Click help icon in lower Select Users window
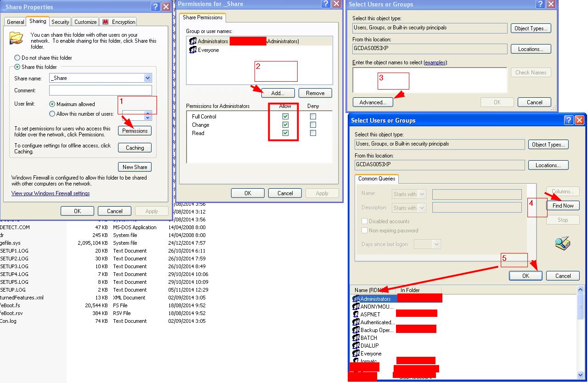The image size is (588, 383). click(569, 120)
